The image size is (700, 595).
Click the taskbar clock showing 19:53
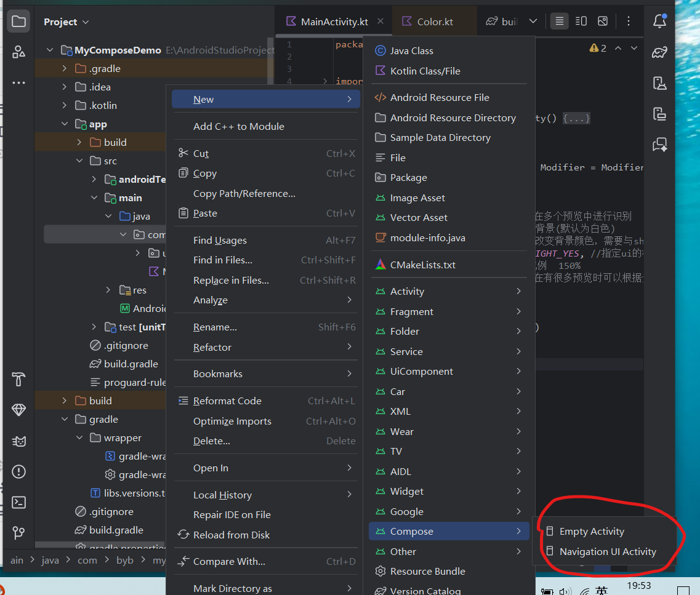(639, 585)
